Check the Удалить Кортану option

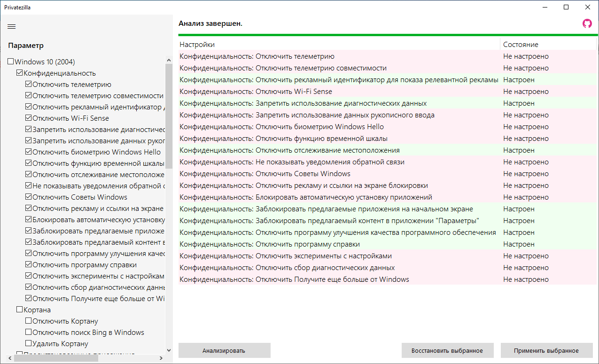coord(29,344)
